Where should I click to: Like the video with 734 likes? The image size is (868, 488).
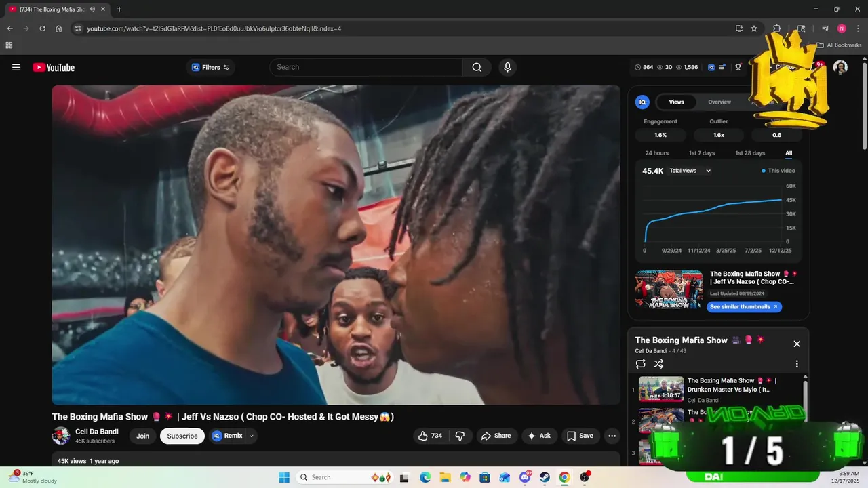tap(430, 436)
